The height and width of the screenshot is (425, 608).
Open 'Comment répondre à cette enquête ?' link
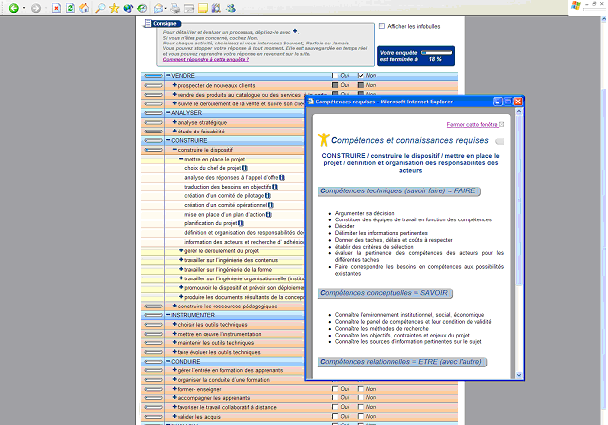(x=203, y=60)
